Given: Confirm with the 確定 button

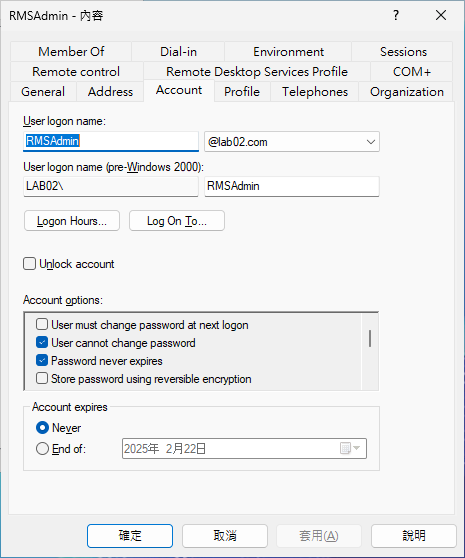Looking at the screenshot, I should (x=130, y=536).
